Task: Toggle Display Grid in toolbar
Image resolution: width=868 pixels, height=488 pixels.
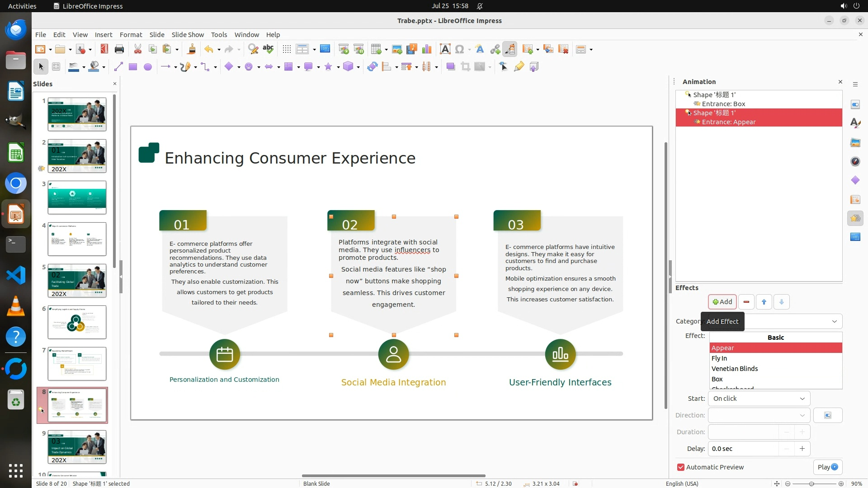Action: pos(287,49)
